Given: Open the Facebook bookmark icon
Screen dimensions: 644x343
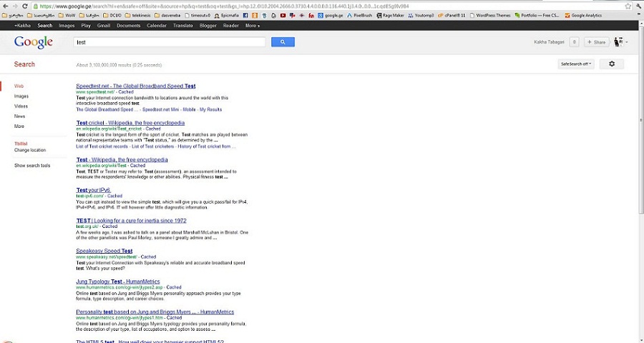Looking at the screenshot, I should pos(245,16).
